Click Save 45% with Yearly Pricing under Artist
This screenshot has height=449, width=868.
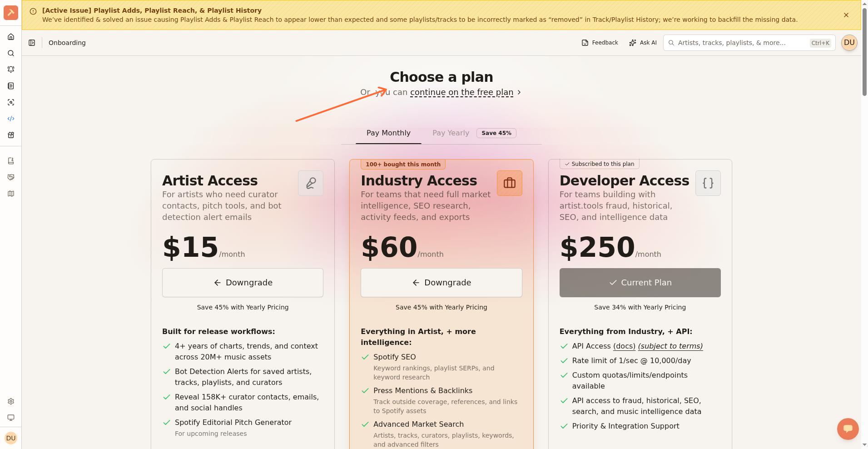click(243, 307)
